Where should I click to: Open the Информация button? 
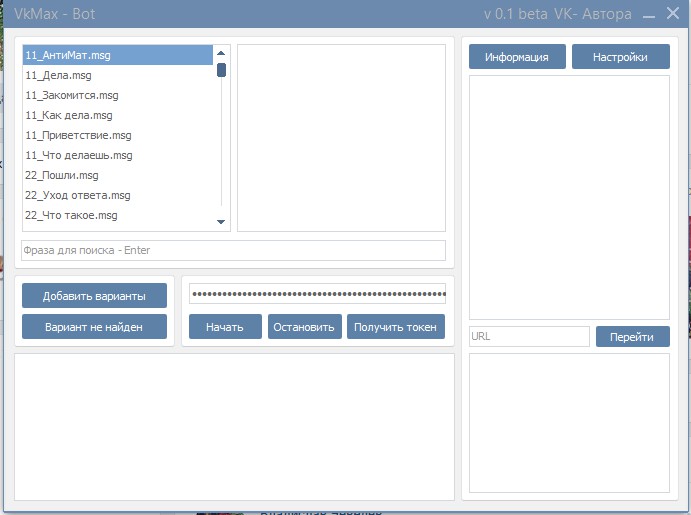(x=517, y=57)
